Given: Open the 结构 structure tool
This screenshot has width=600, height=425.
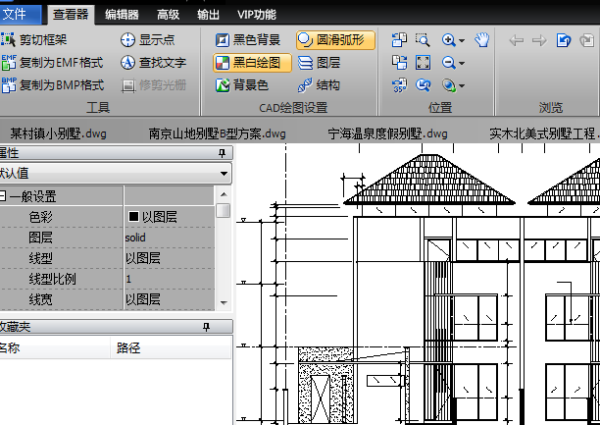Looking at the screenshot, I should pos(319,85).
